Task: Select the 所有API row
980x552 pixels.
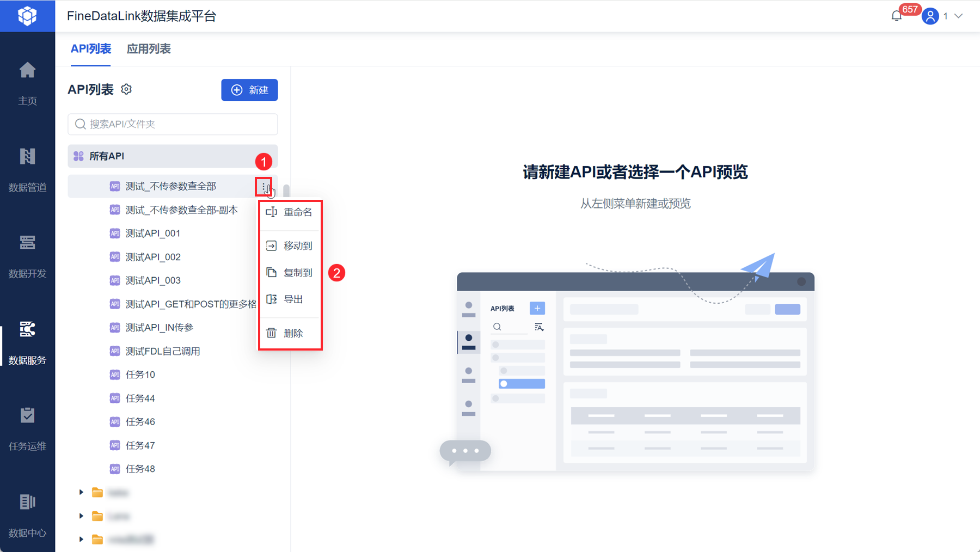Action: tap(173, 156)
